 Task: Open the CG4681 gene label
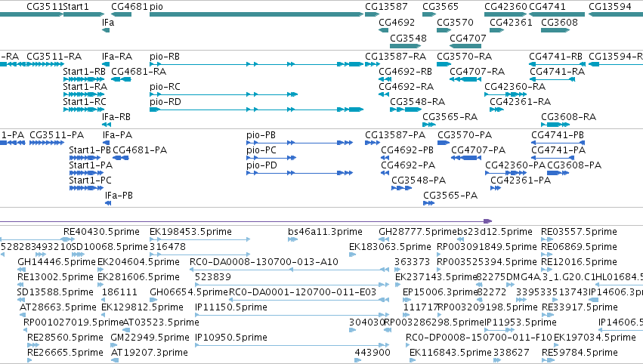coord(130,7)
